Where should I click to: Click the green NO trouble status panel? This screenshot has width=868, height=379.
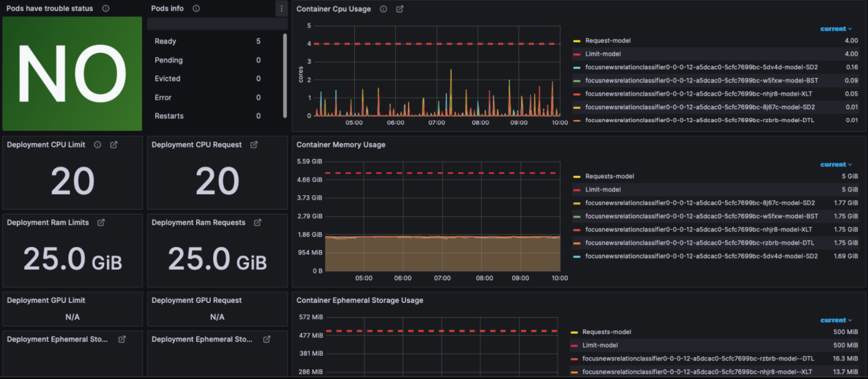point(72,73)
